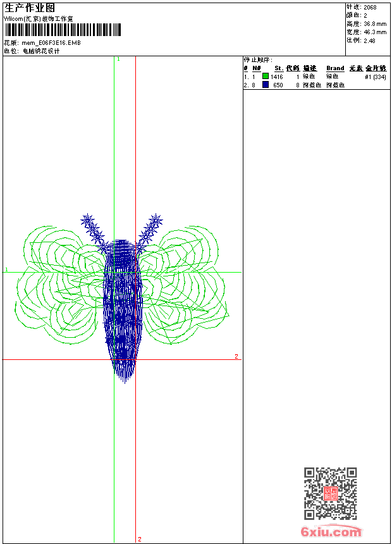Select the #1 (334) sequin value
The image size is (392, 544).
pos(376,77)
